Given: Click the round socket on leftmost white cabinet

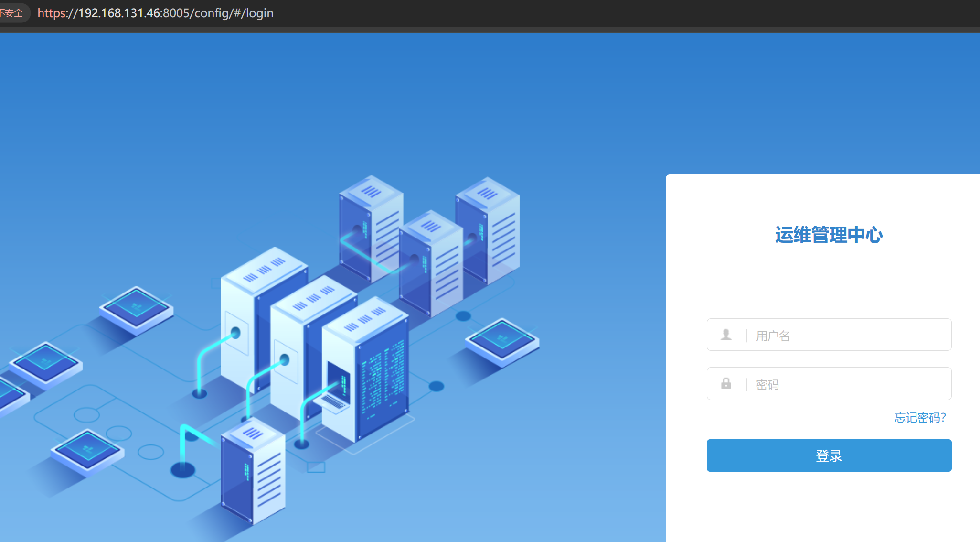Looking at the screenshot, I should pyautogui.click(x=235, y=332).
